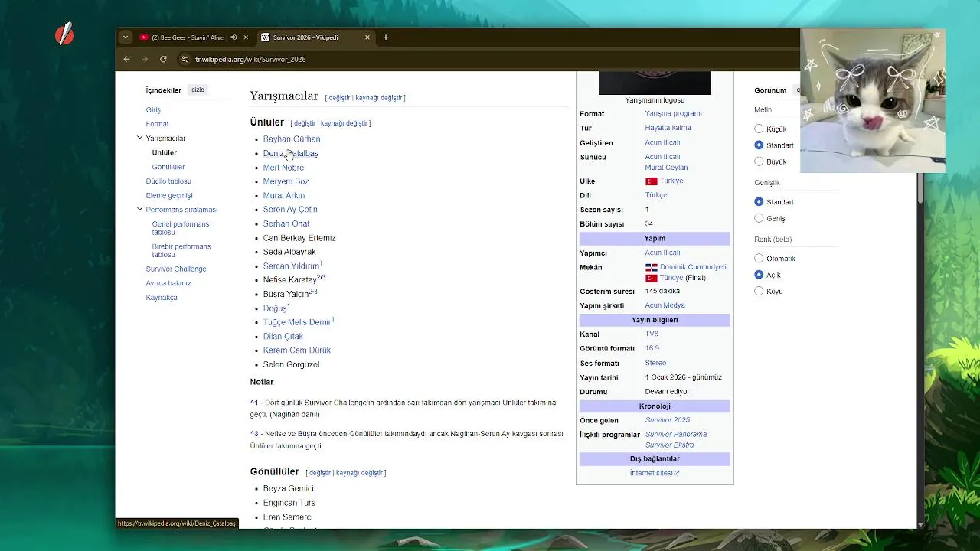Click Dominican Republic flag in Mekân row

(652, 268)
